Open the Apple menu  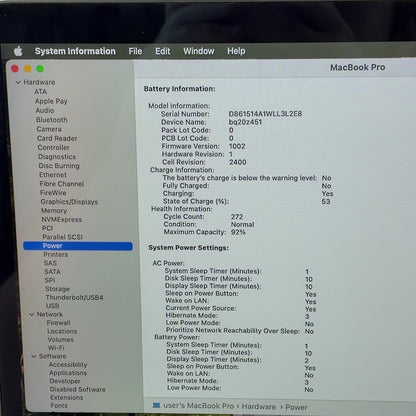pos(18,51)
